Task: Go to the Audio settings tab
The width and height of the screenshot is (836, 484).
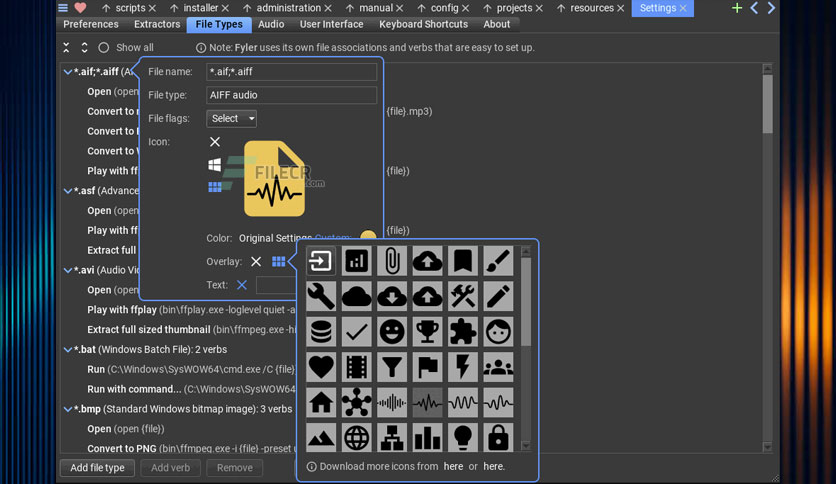Action: point(271,24)
